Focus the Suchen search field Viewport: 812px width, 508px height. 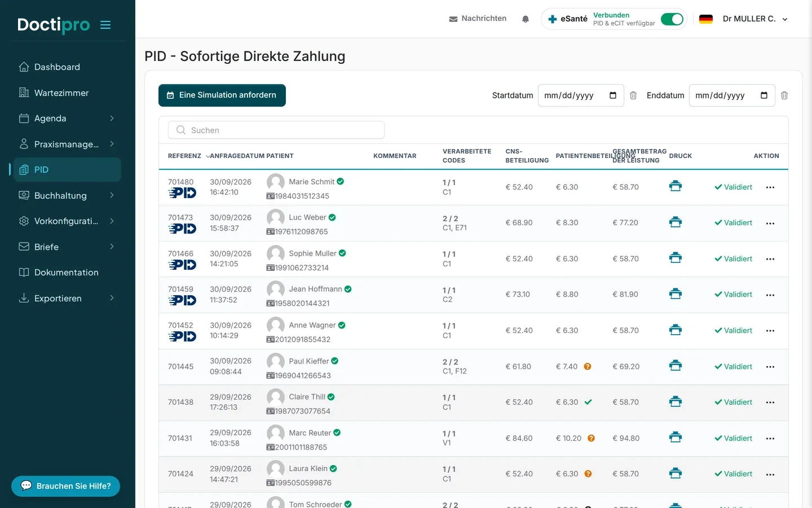(276, 130)
